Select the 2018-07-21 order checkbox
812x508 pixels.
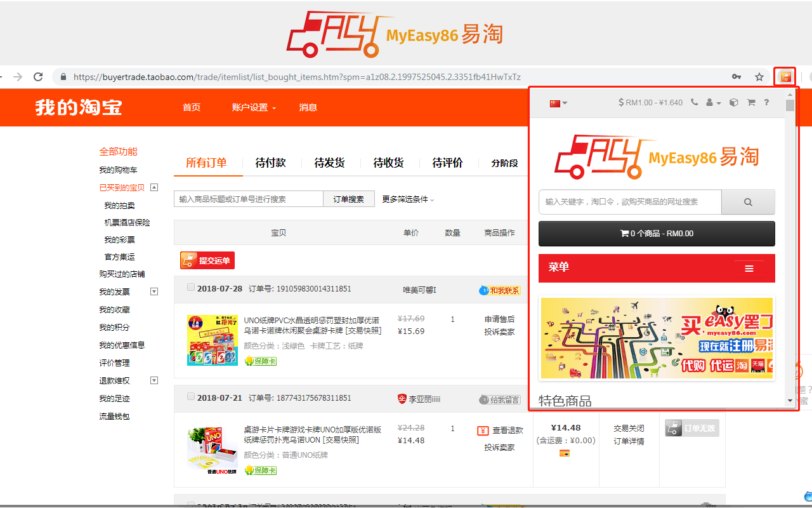pos(191,396)
